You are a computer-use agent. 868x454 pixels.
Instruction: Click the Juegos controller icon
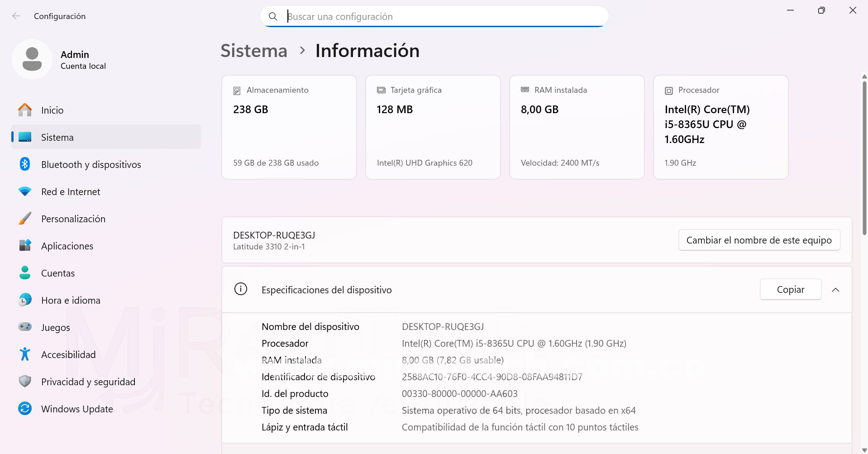coord(25,326)
